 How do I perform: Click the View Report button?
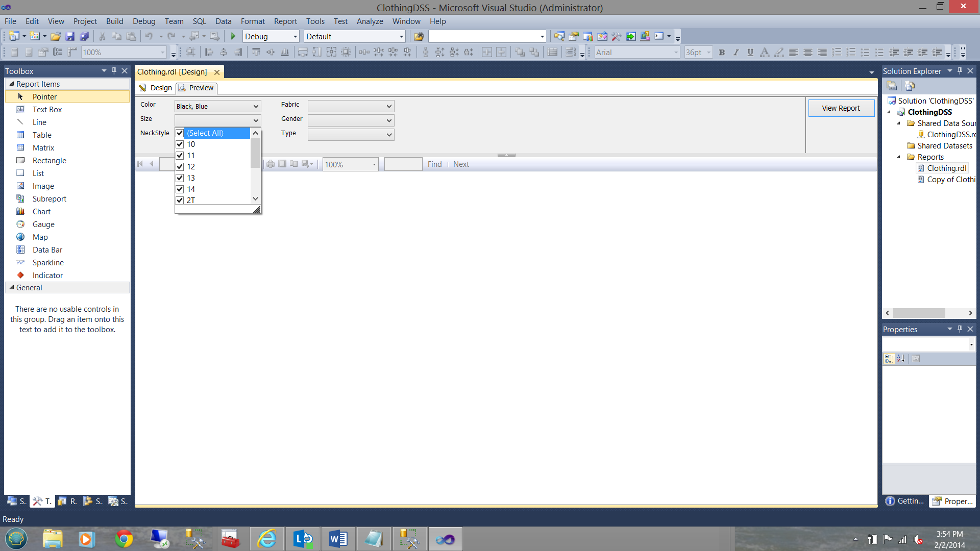pyautogui.click(x=841, y=108)
